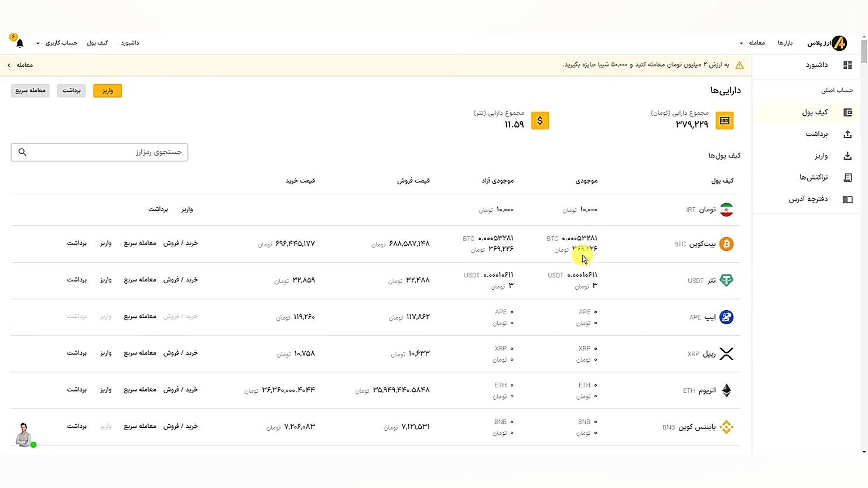Viewport: 868px width, 488px height.
Task: Click خرید / فروش in the XRP row
Action: pyautogui.click(x=180, y=353)
